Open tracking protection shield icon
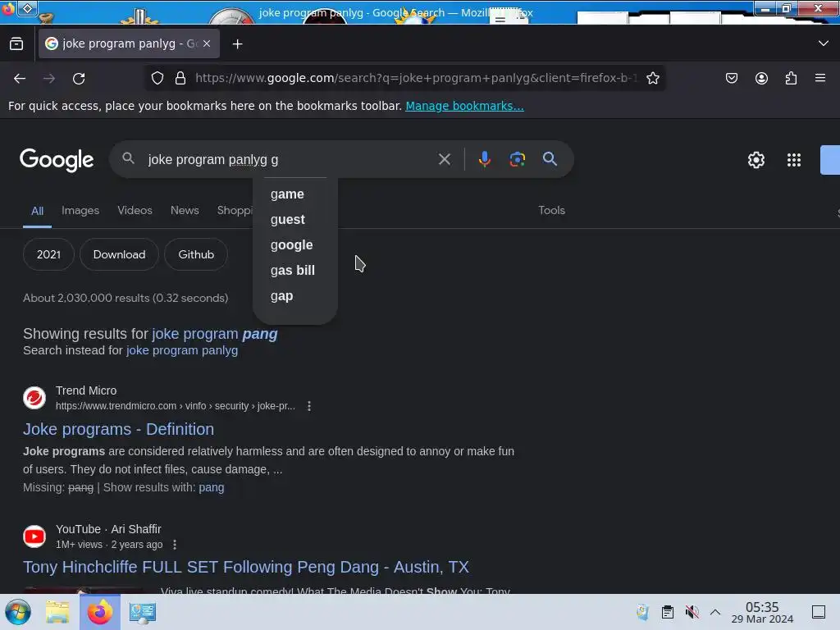840x630 pixels. click(x=157, y=78)
